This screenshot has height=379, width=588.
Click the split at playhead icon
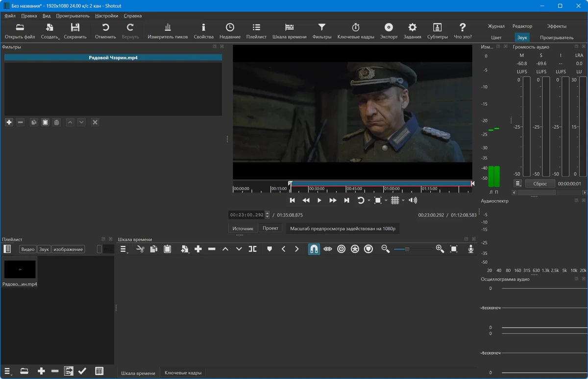[x=253, y=249]
